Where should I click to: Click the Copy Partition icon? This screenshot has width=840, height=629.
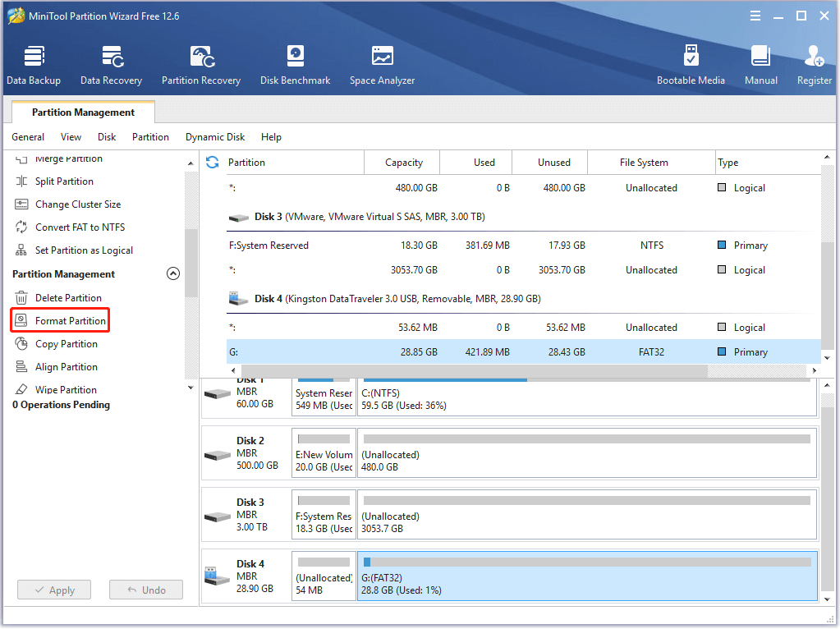(x=21, y=343)
